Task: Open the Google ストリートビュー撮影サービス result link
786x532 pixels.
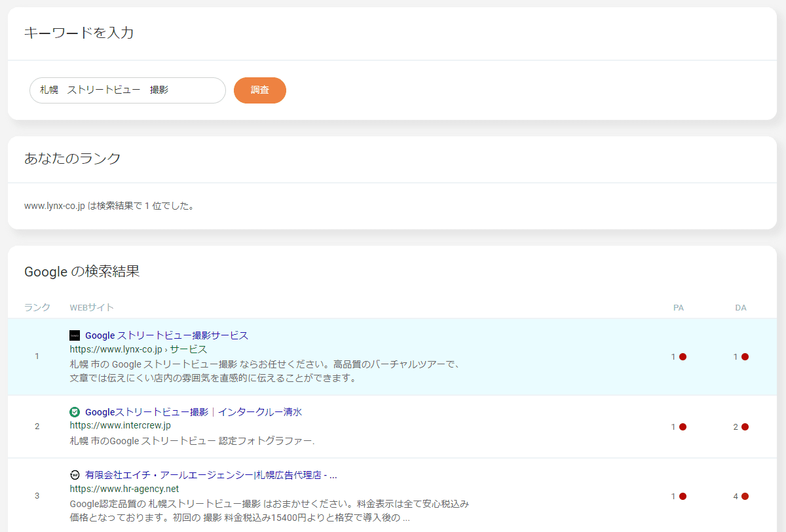Action: click(166, 335)
